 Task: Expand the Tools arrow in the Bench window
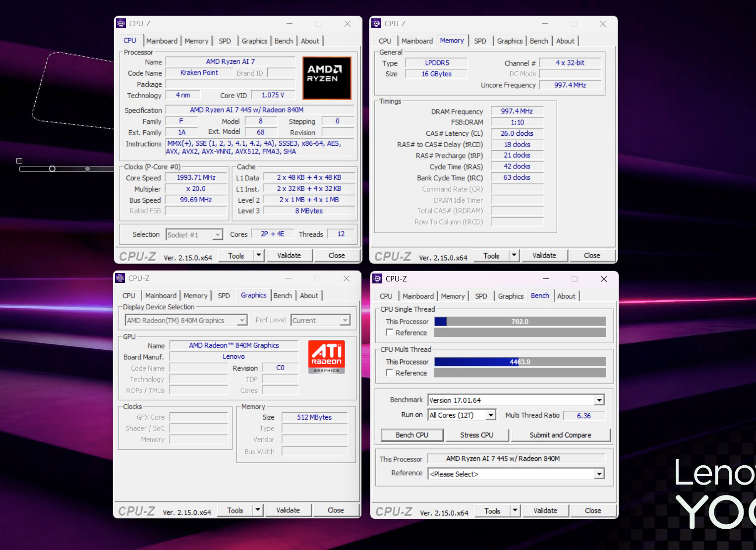[515, 511]
